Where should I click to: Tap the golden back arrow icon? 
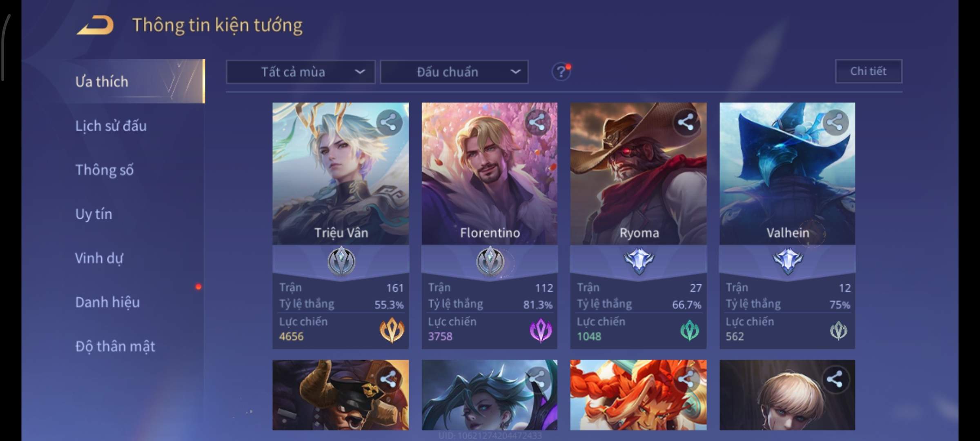coord(95,25)
